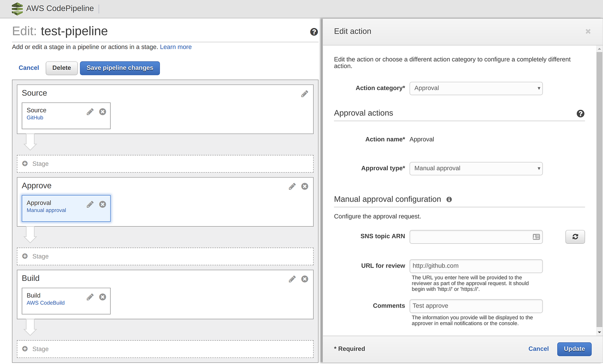The image size is (603, 364).
Task: Open the Learn more link
Action: (176, 47)
